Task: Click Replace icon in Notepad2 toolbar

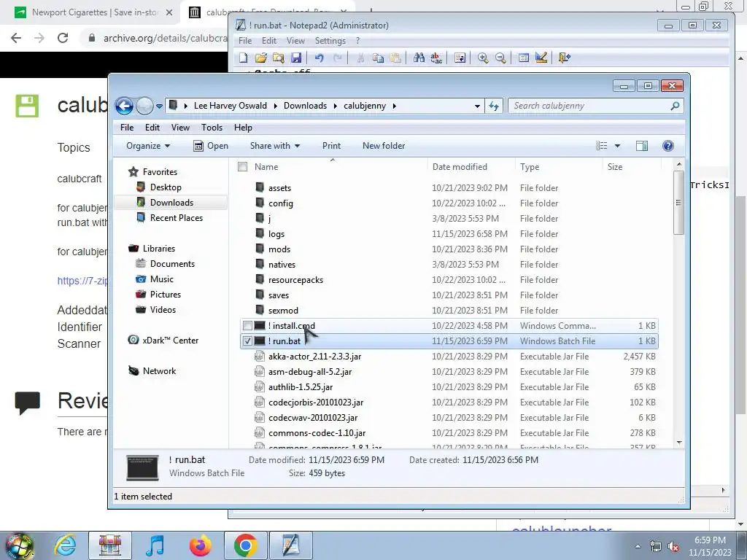Action: coord(436,58)
